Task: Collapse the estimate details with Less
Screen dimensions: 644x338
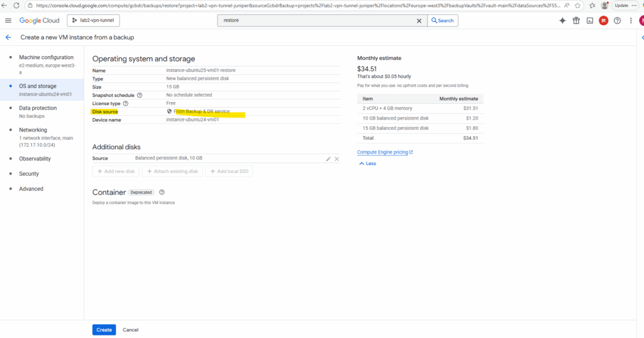Action: pyautogui.click(x=367, y=164)
